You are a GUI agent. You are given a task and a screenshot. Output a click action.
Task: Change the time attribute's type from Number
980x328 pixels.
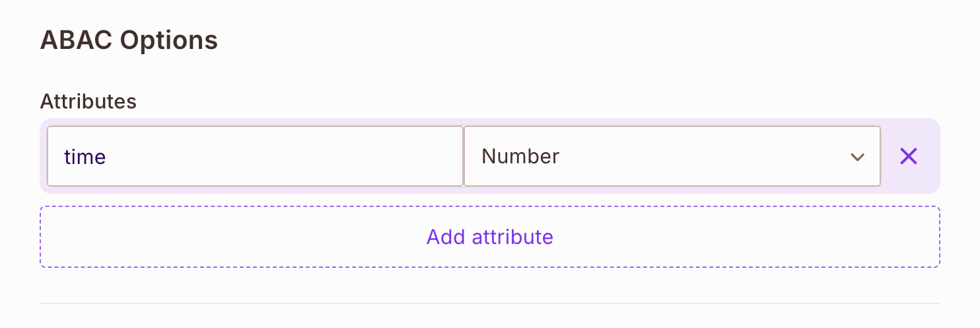672,156
